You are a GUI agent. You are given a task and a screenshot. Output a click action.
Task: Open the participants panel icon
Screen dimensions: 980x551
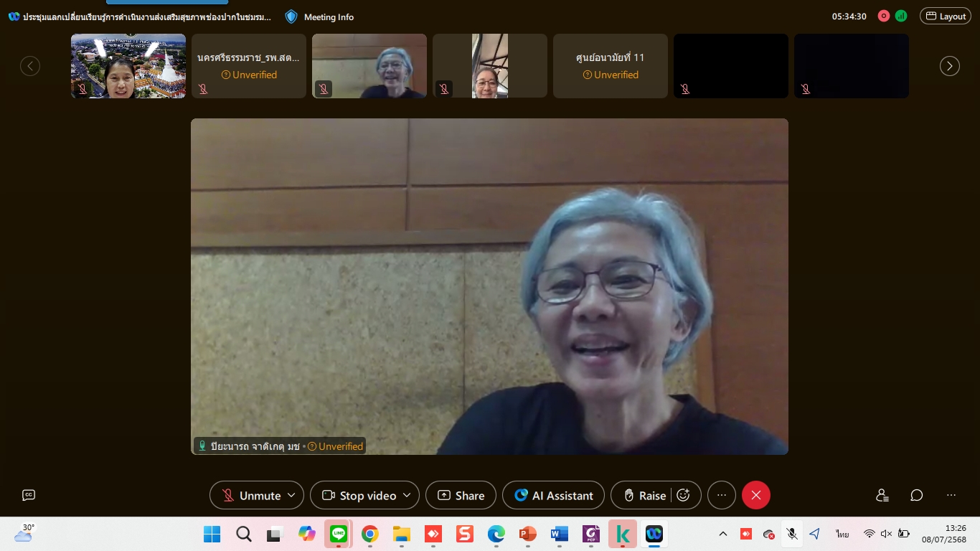pos(882,495)
